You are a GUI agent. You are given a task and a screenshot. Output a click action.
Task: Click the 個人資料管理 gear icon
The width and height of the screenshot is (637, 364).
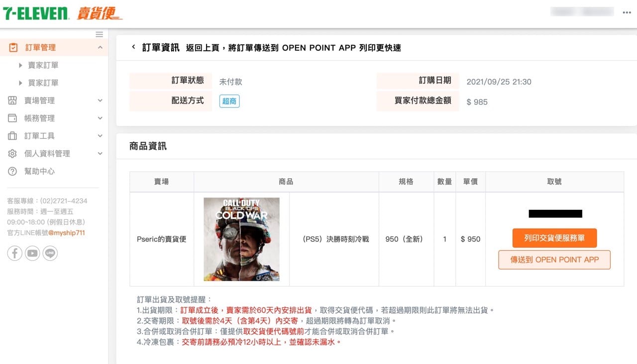(x=12, y=154)
